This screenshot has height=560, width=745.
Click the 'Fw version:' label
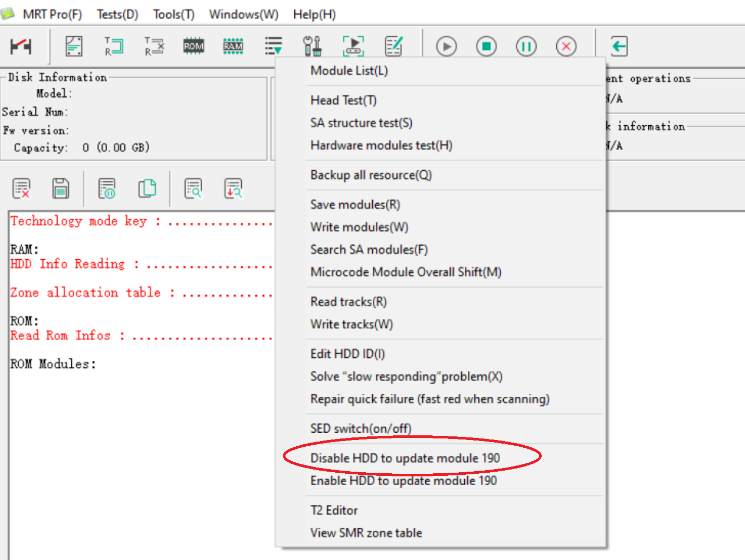36,130
